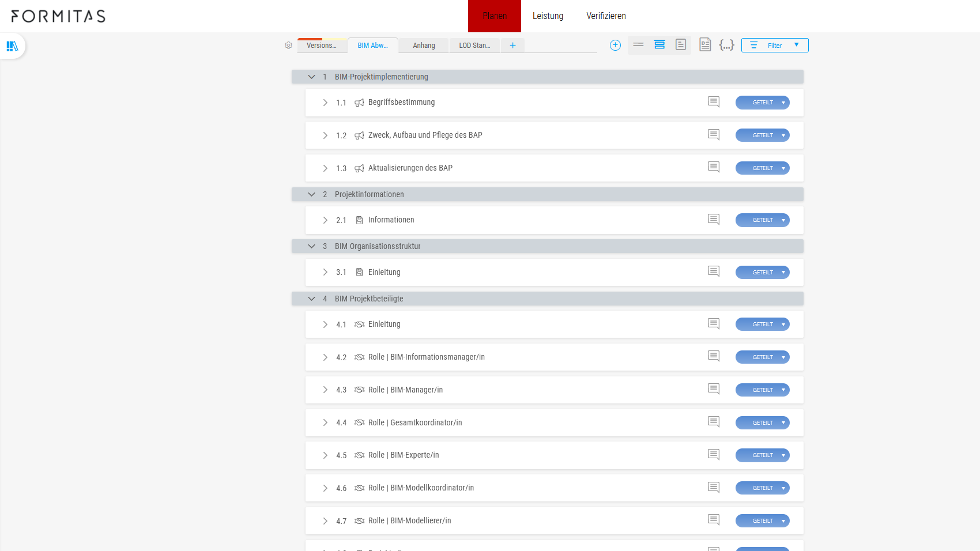Open the Filter panel

[x=774, y=45]
